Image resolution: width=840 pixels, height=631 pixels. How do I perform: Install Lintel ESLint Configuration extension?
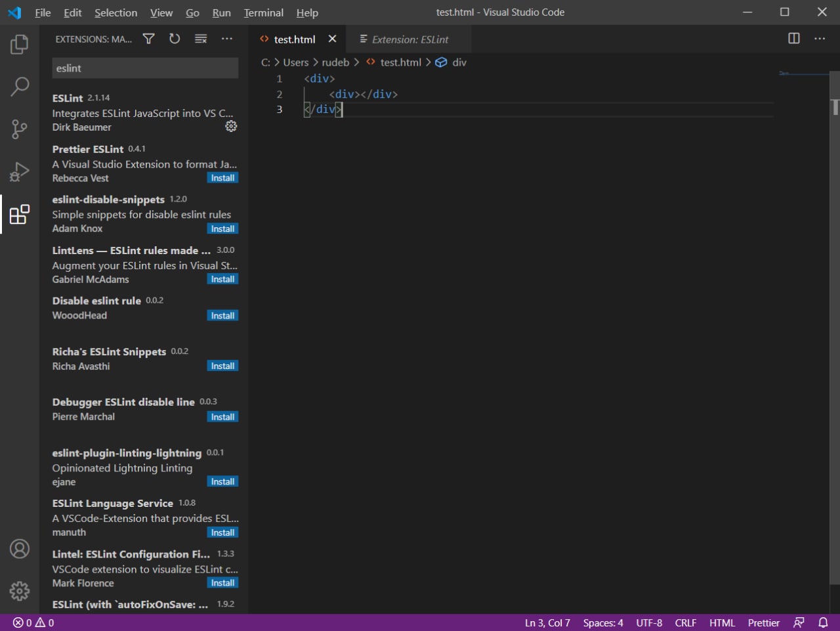pos(222,582)
